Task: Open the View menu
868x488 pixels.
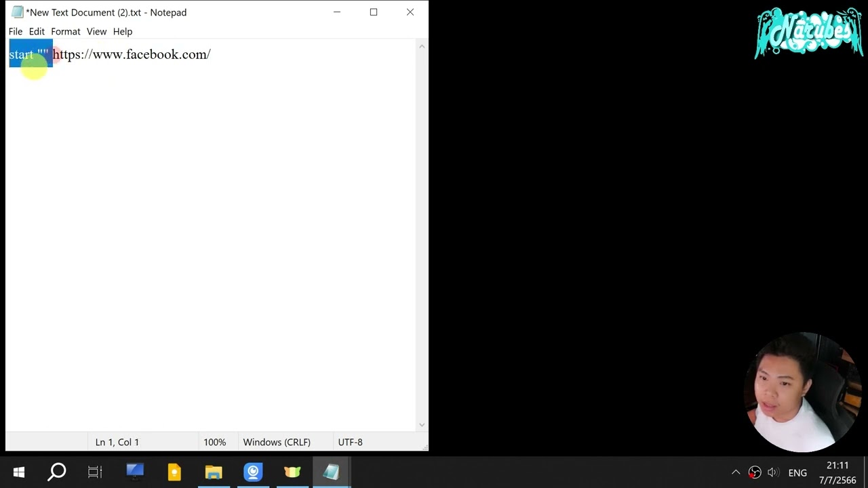Action: (x=96, y=32)
